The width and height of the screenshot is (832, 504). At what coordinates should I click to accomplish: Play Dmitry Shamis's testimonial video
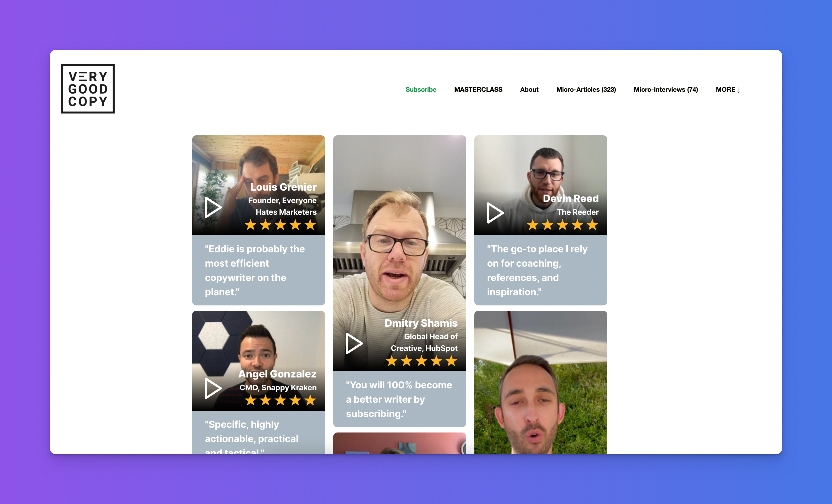coord(354,343)
